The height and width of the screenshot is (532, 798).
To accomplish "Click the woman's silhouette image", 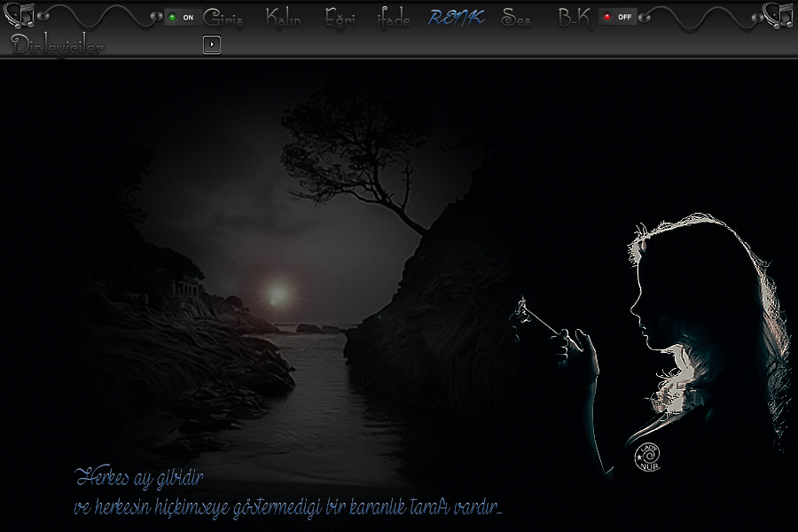I will pyautogui.click(x=700, y=337).
